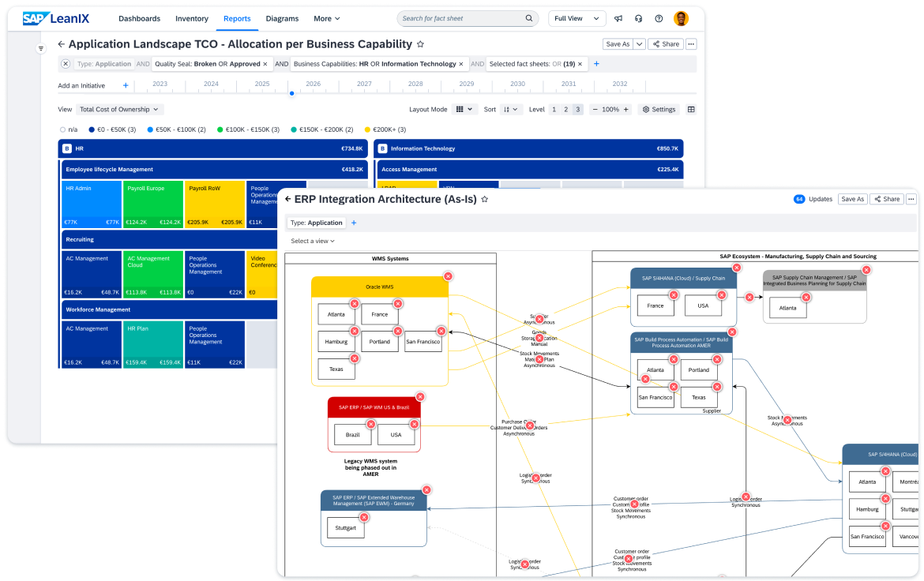Remove the Quality Seal filter
The width and height of the screenshot is (924, 581).
click(265, 64)
